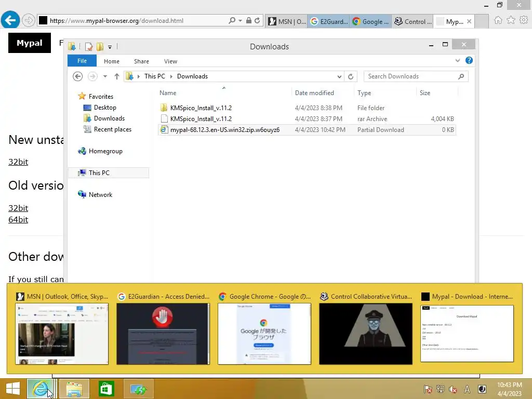
Task: Click 32bit link under New unstable version
Action: coord(18,162)
